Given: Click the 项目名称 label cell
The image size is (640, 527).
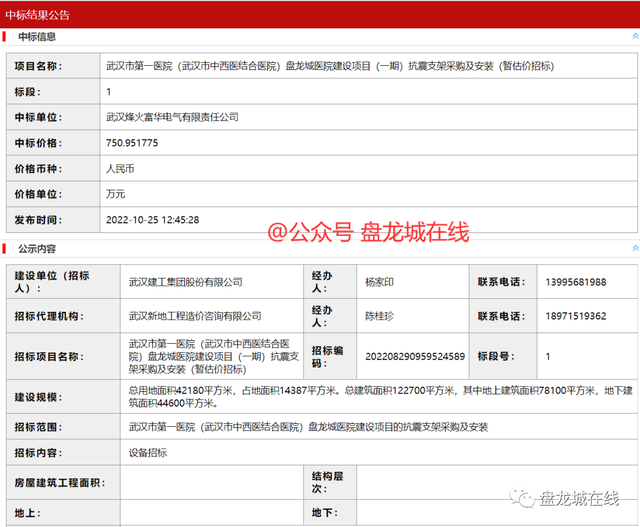Looking at the screenshot, I should [x=53, y=66].
